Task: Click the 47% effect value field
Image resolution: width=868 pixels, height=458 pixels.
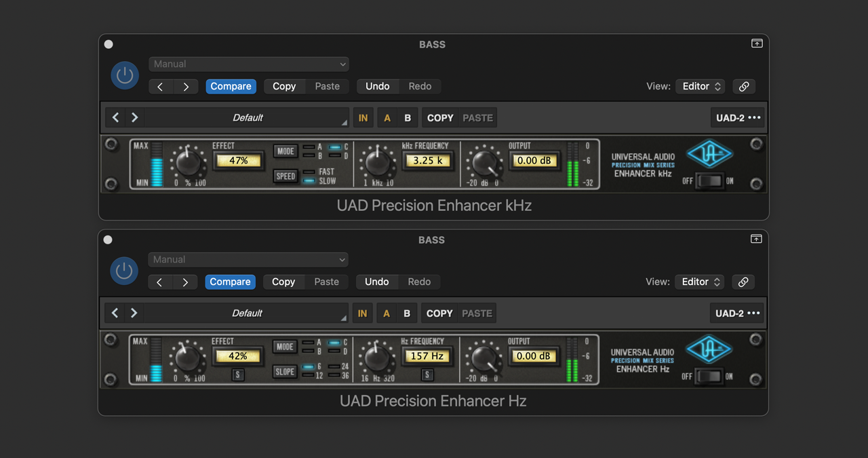Action: pos(238,161)
